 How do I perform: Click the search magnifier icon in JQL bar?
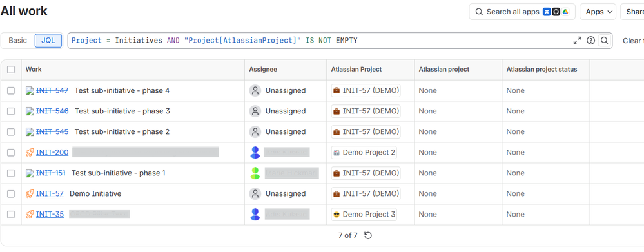pos(604,41)
